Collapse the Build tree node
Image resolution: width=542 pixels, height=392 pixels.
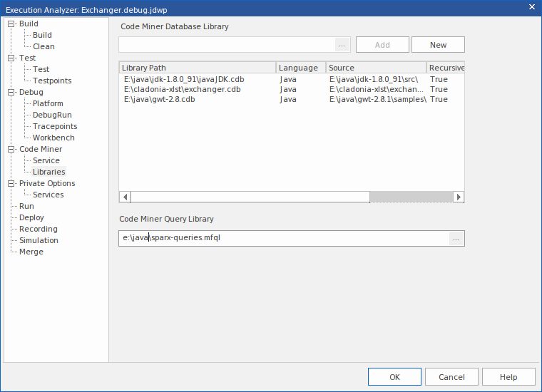point(11,24)
